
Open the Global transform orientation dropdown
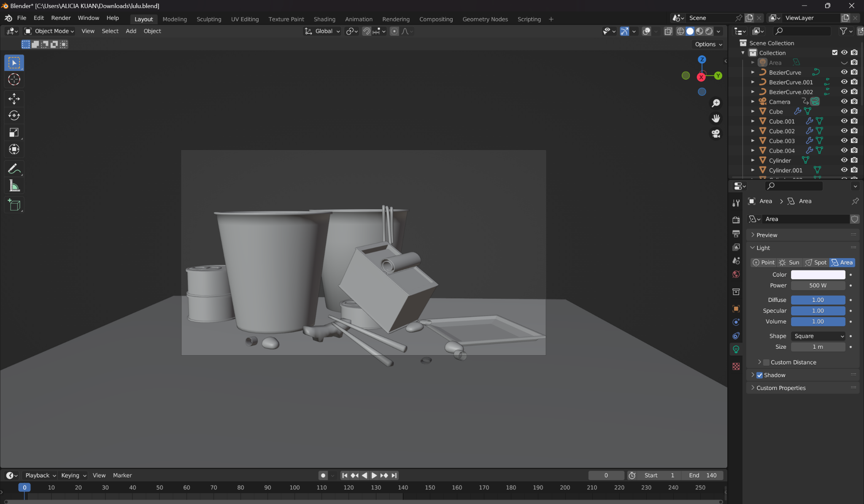322,31
